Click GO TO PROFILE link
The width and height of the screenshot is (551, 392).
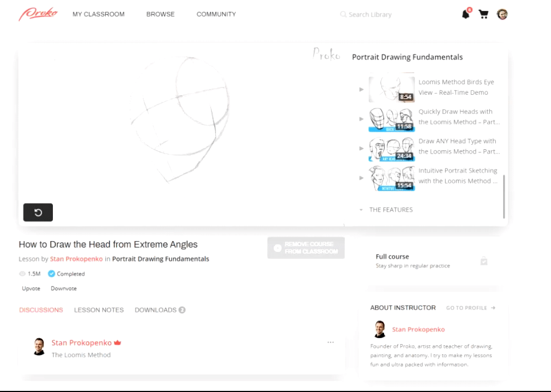pyautogui.click(x=471, y=308)
